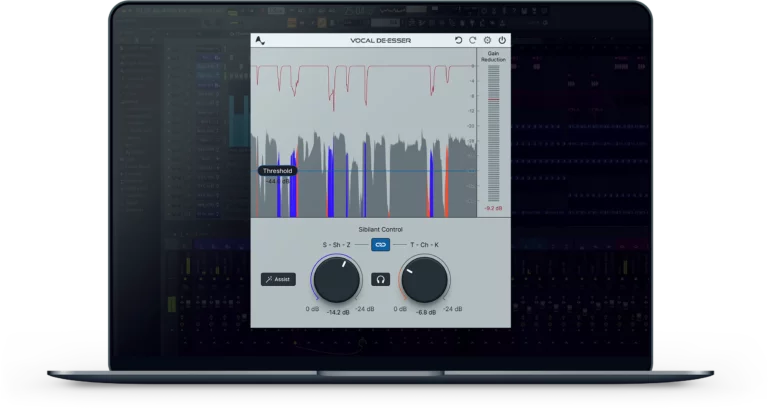
Task: Redo the last undone change
Action: (x=473, y=40)
